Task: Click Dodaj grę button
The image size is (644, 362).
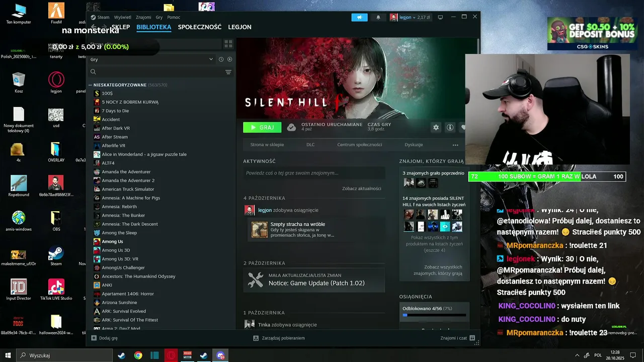Action: pos(105,338)
